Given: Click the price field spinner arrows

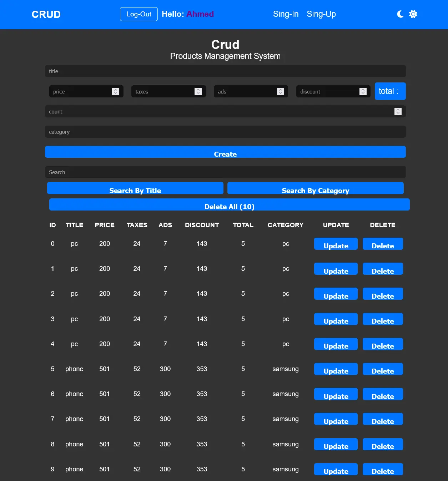Looking at the screenshot, I should pos(115,91).
